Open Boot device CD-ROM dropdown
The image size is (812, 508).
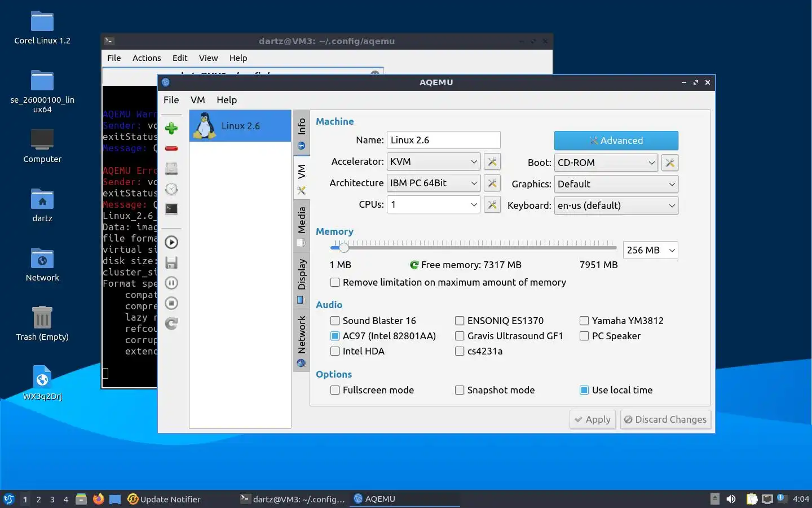click(606, 163)
